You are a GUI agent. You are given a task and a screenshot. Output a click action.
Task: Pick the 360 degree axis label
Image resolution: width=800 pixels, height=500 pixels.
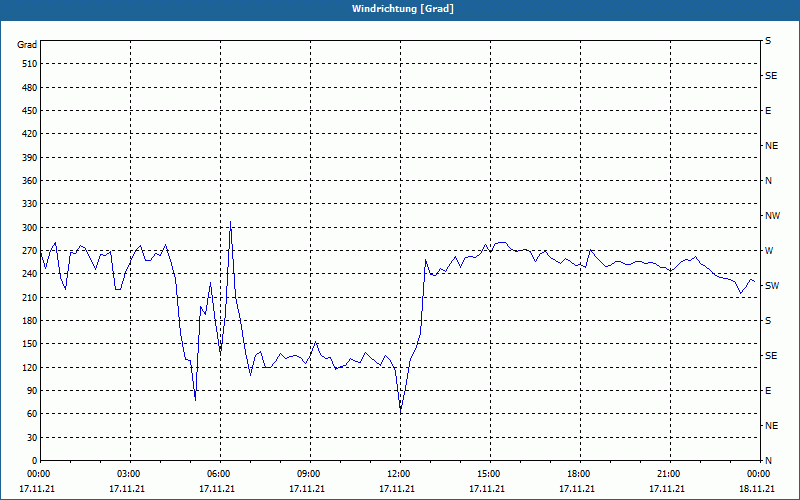tap(29, 181)
